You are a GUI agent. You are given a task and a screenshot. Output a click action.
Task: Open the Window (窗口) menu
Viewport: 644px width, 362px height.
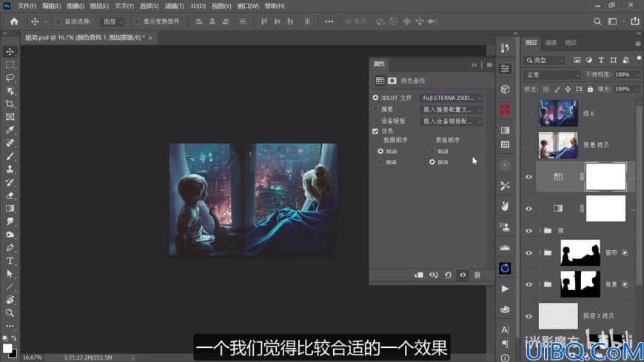(248, 6)
